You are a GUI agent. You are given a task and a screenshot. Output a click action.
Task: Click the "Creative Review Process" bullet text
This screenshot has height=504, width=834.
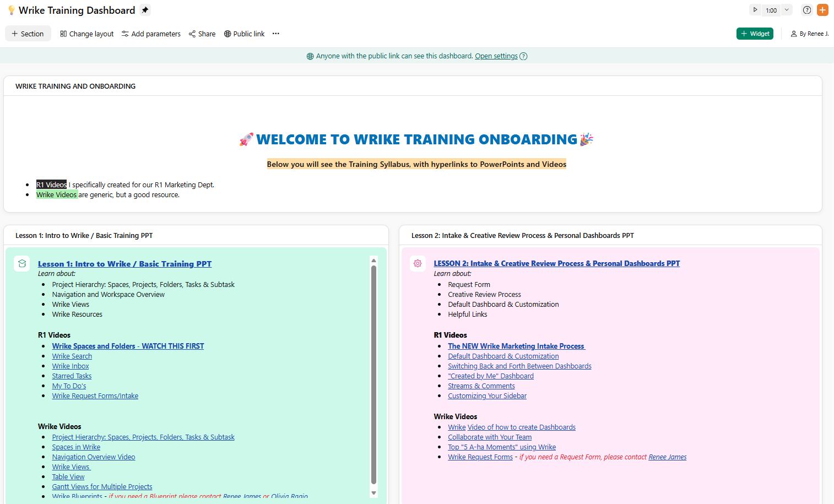[x=484, y=295]
